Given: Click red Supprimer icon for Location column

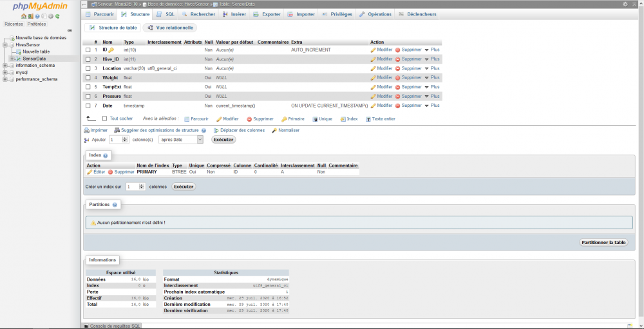Looking at the screenshot, I should [x=398, y=68].
